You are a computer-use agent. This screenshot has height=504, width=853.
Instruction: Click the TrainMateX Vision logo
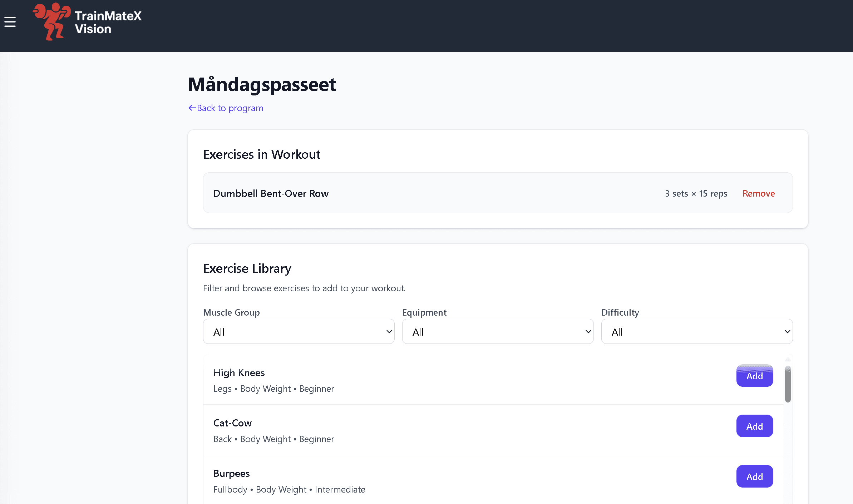[87, 21]
